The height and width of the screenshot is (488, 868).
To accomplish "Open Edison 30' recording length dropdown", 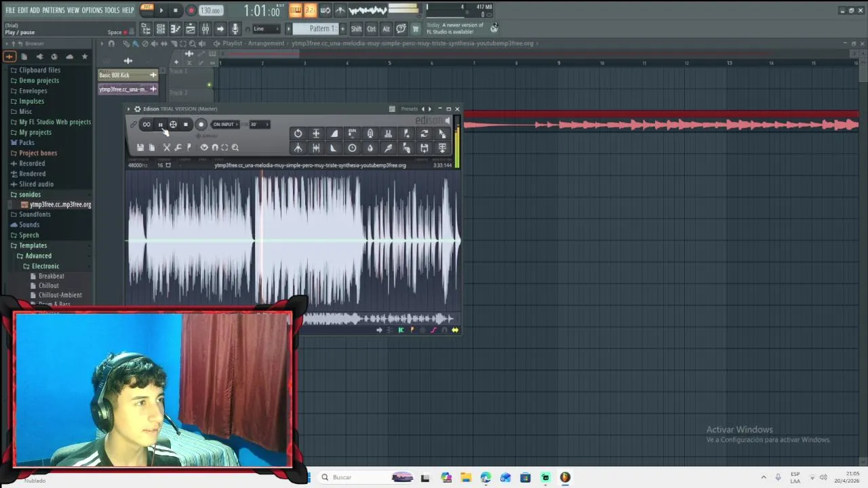I will 259,124.
